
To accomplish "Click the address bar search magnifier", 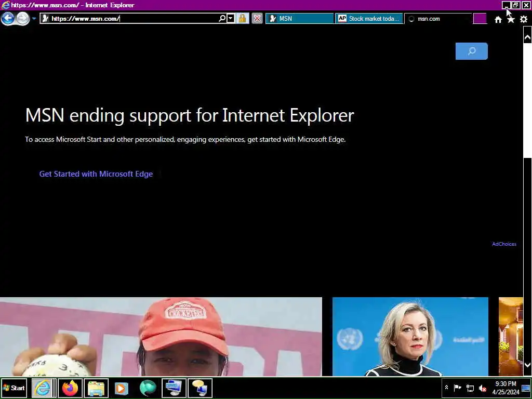I will point(222,19).
